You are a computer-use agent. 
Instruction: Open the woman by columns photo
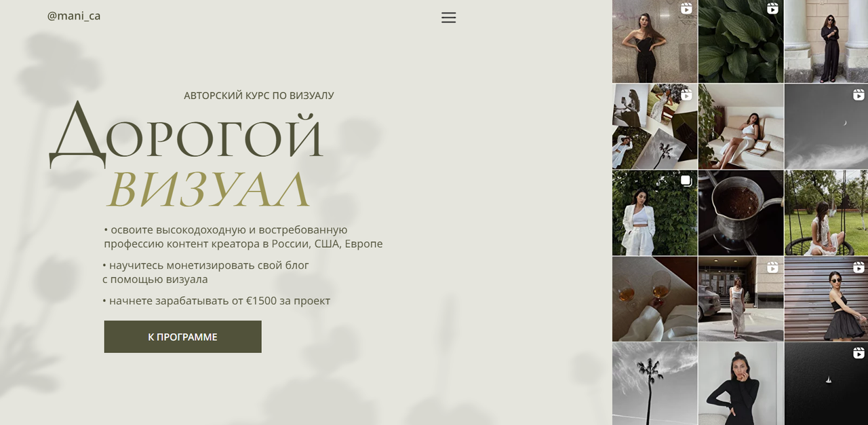tap(826, 42)
